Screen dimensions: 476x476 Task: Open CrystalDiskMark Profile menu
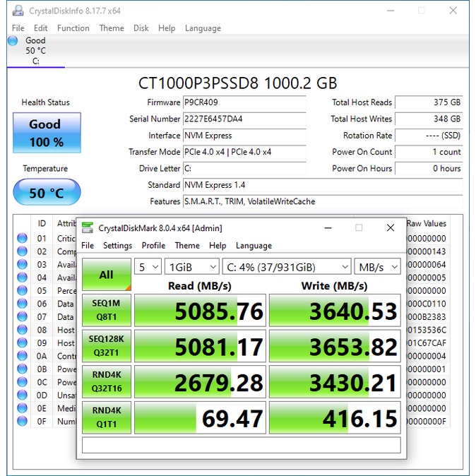(153, 245)
